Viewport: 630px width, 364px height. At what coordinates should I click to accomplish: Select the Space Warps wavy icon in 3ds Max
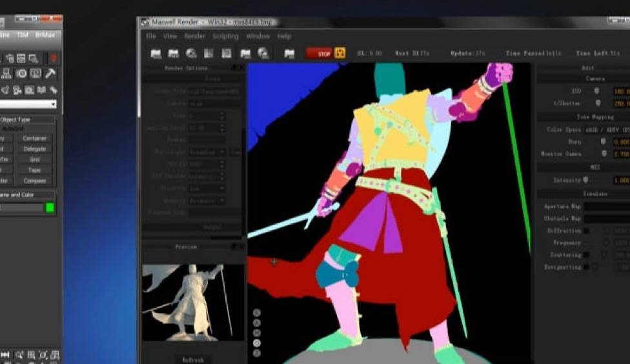pos(41,90)
